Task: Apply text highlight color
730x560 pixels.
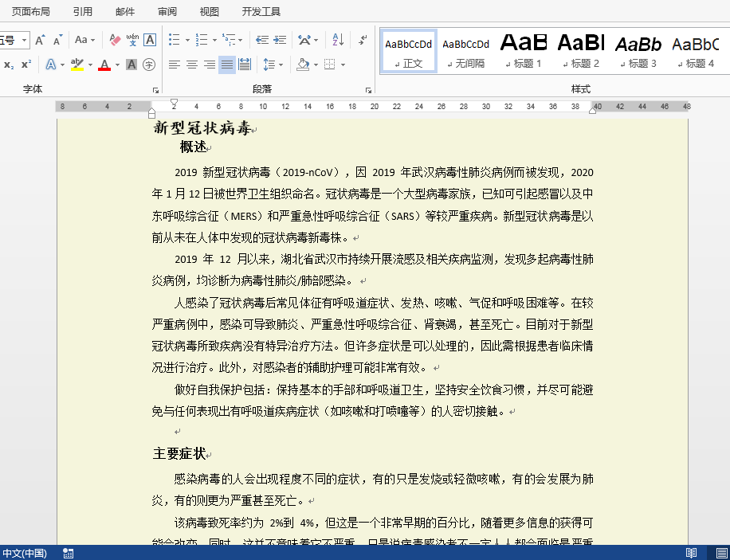Action: 76,64
